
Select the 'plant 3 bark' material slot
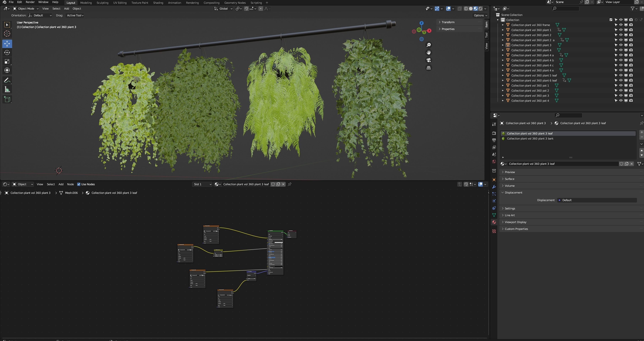tap(568, 139)
